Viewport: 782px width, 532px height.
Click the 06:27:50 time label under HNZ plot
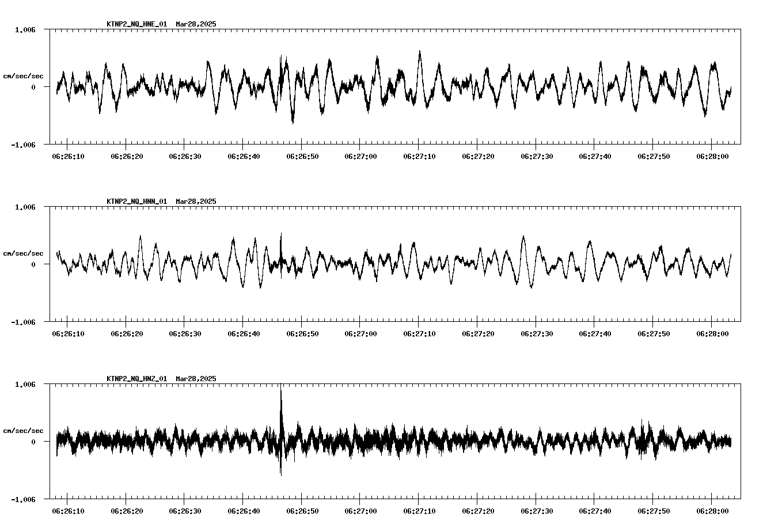point(654,511)
